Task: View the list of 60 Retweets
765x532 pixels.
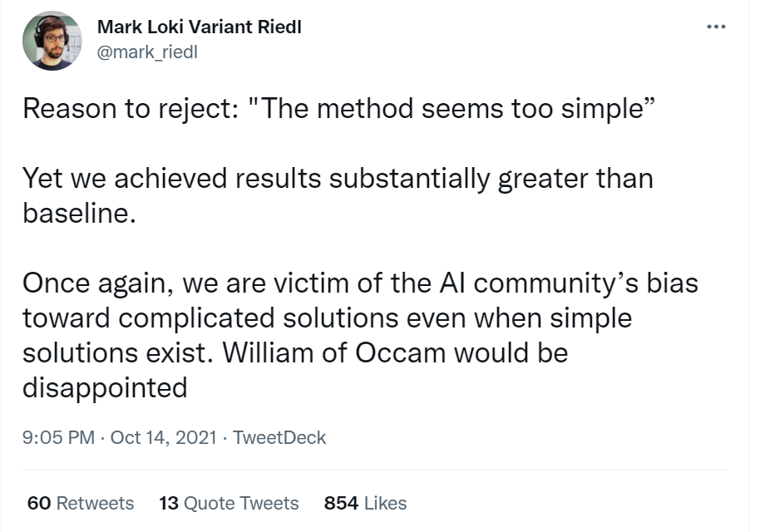Action: (x=81, y=503)
